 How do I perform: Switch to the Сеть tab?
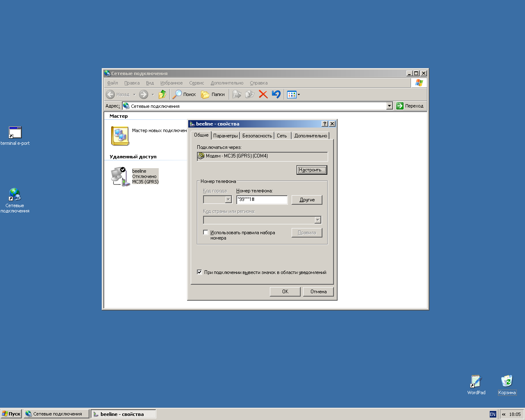pyautogui.click(x=282, y=136)
